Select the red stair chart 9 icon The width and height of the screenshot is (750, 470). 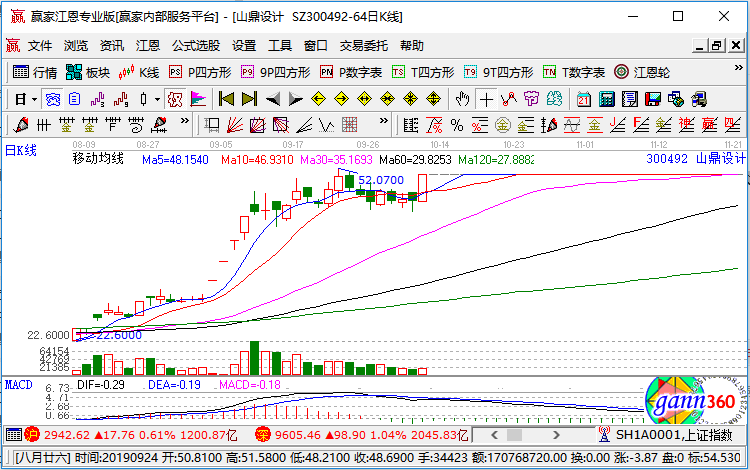click(121, 99)
